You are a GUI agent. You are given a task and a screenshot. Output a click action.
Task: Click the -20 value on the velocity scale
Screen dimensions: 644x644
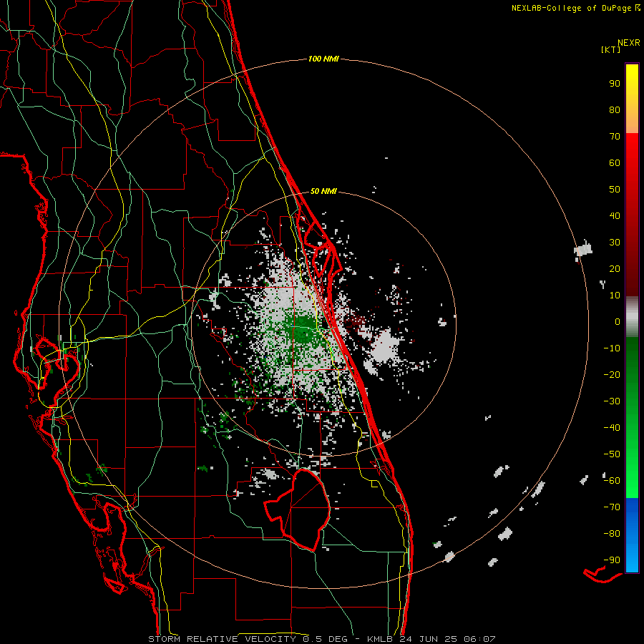612,374
